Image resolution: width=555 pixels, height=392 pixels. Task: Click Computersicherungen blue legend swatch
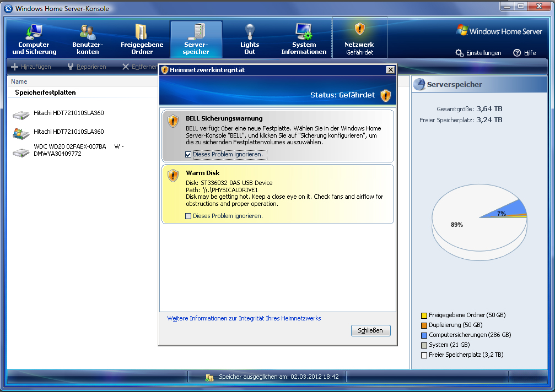click(x=424, y=335)
